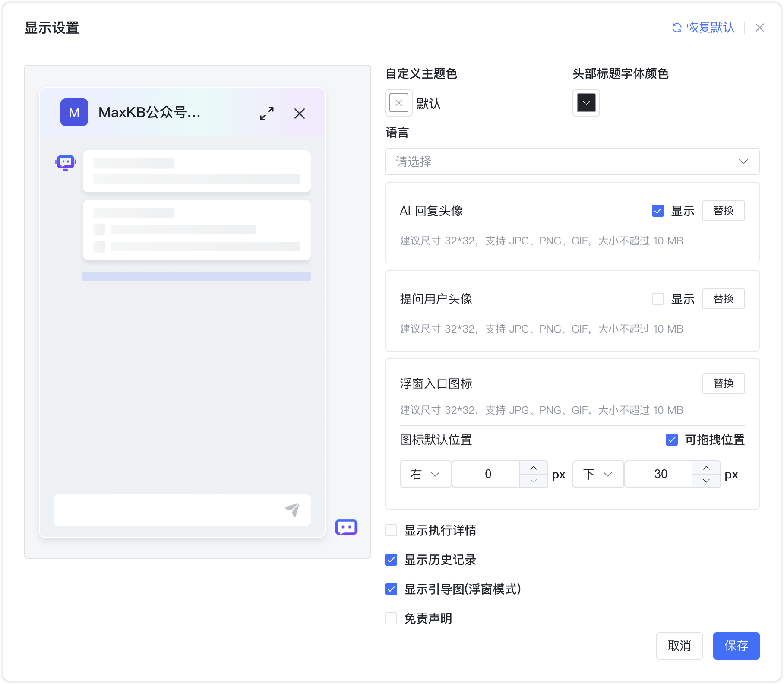Open the 语言 selection dropdown
784x684 pixels.
click(x=572, y=161)
